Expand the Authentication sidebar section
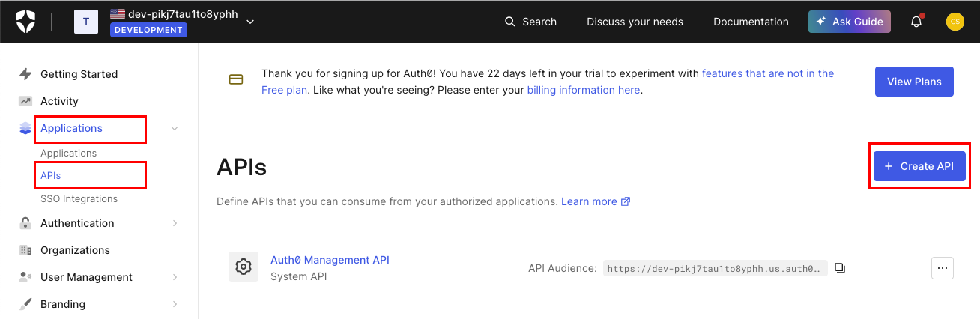Screen dimensions: 980x319 point(175,223)
